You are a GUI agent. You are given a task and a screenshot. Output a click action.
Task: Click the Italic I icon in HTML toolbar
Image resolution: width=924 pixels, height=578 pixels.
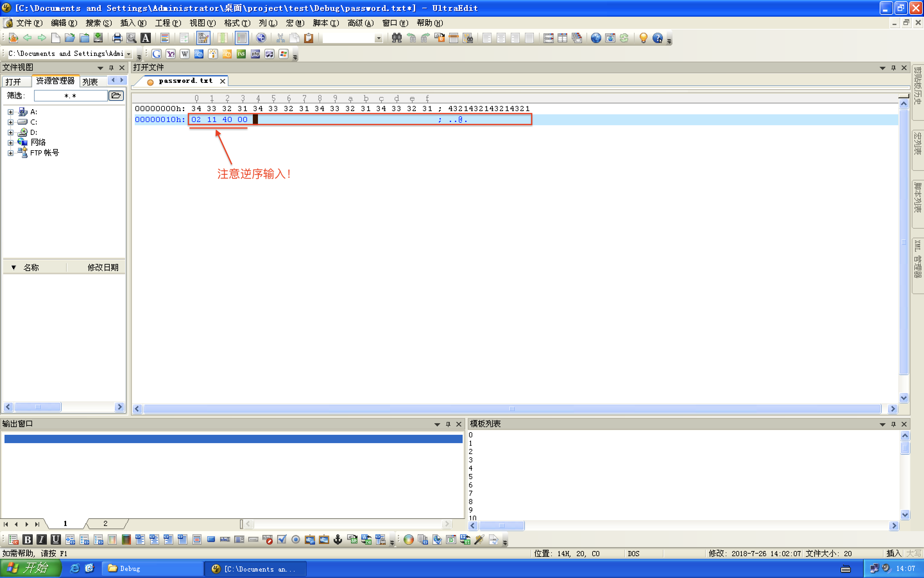pos(42,539)
